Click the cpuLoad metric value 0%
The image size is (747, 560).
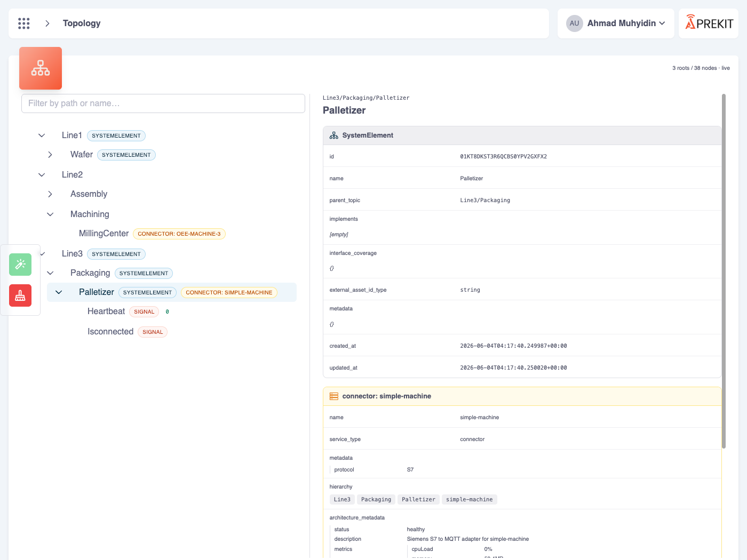tap(488, 549)
